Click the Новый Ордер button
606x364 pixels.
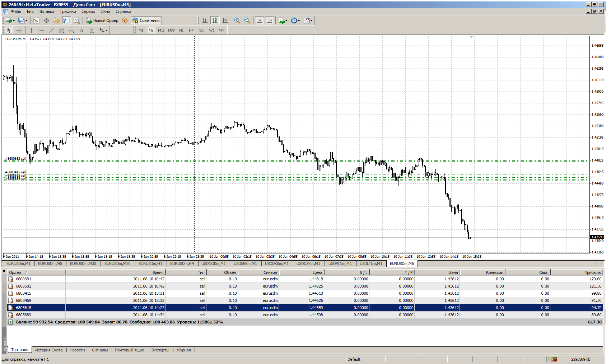(x=102, y=20)
